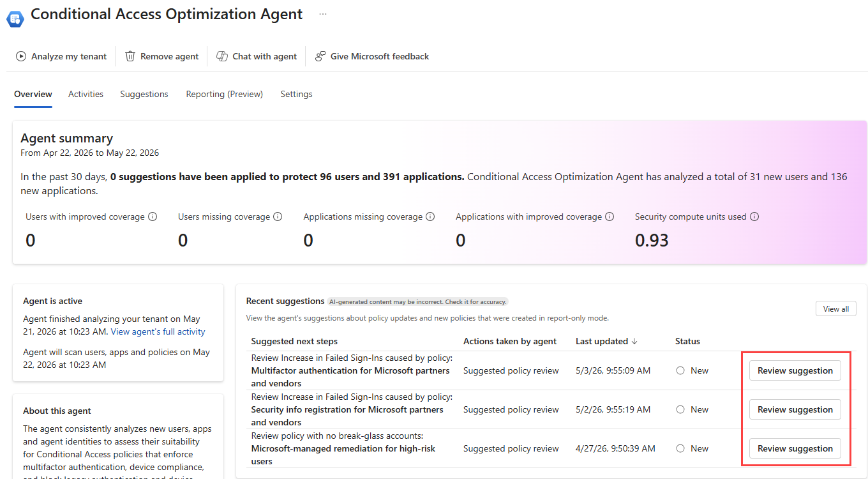The image size is (868, 479).
Task: Open the Activities tab
Action: [86, 95]
